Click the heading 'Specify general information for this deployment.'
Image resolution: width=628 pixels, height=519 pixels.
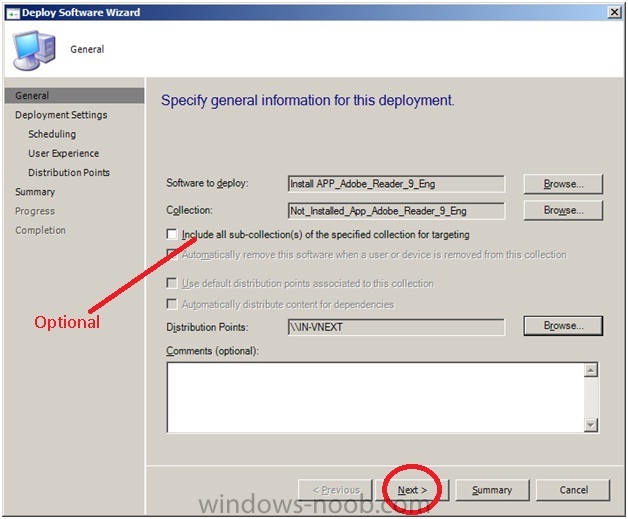tap(308, 100)
